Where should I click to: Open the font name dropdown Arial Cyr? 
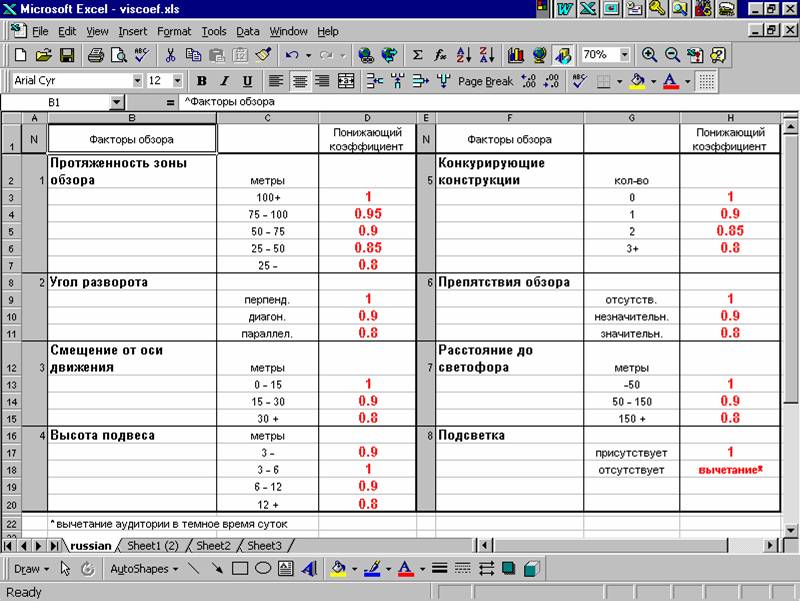click(137, 81)
